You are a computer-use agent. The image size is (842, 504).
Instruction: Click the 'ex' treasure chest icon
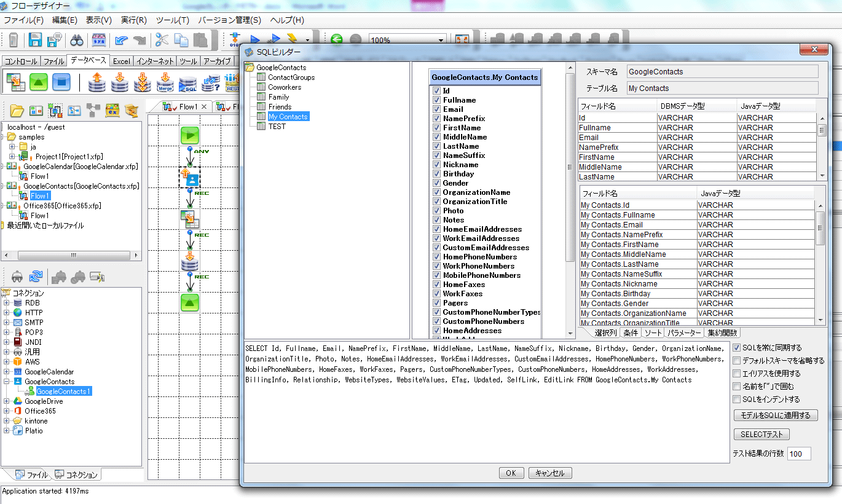[x=112, y=111]
